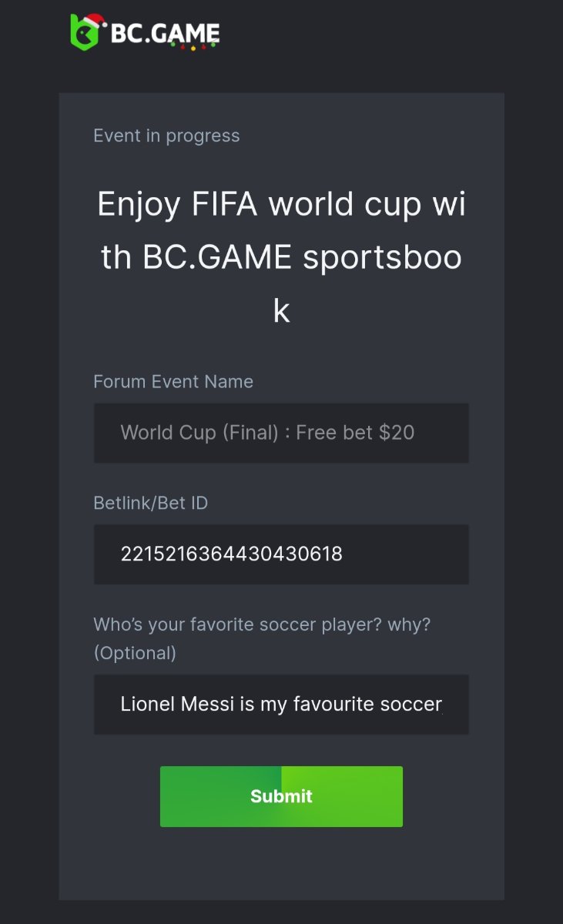Image resolution: width=563 pixels, height=924 pixels.
Task: Click into the Betlink/Bet ID input
Action: pos(281,554)
